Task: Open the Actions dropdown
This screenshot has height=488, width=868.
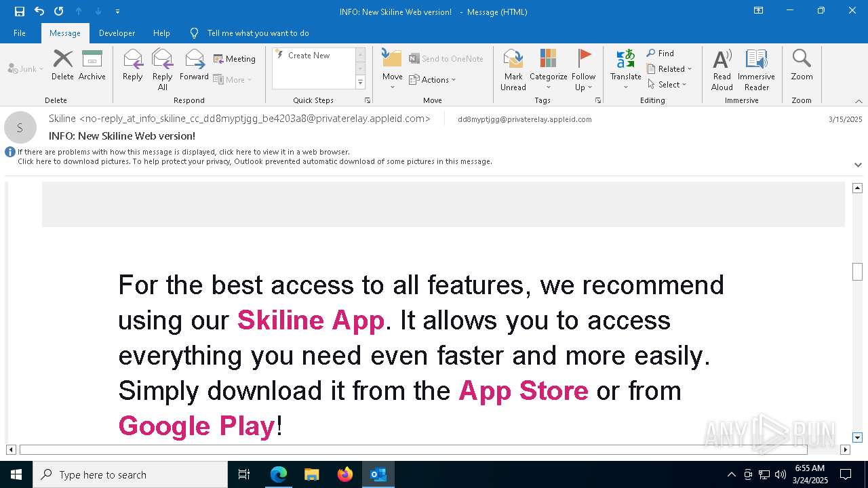Action: 433,79
